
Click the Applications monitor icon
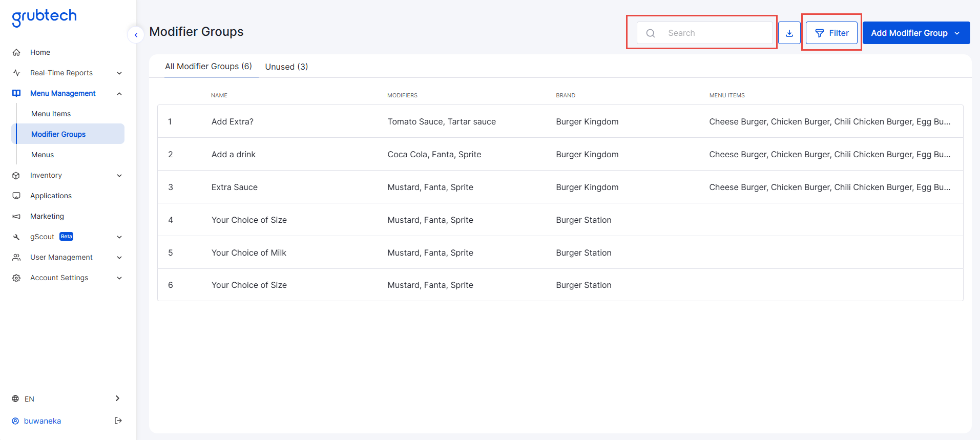[x=16, y=196]
